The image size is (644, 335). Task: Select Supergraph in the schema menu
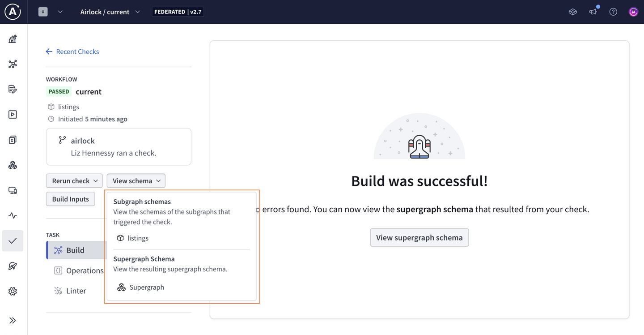tap(146, 288)
